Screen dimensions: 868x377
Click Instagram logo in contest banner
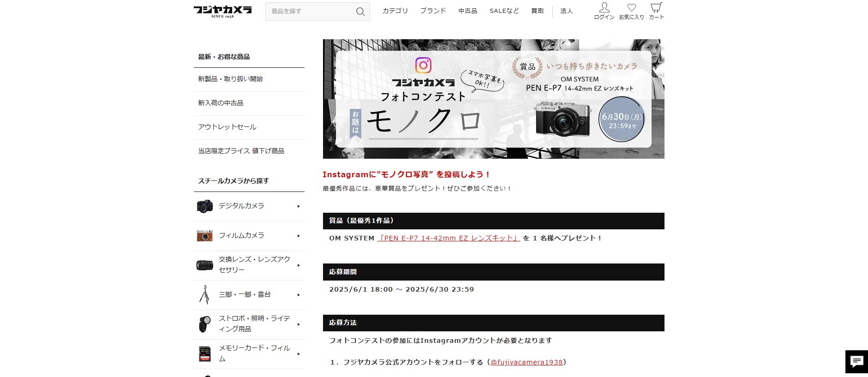423,65
